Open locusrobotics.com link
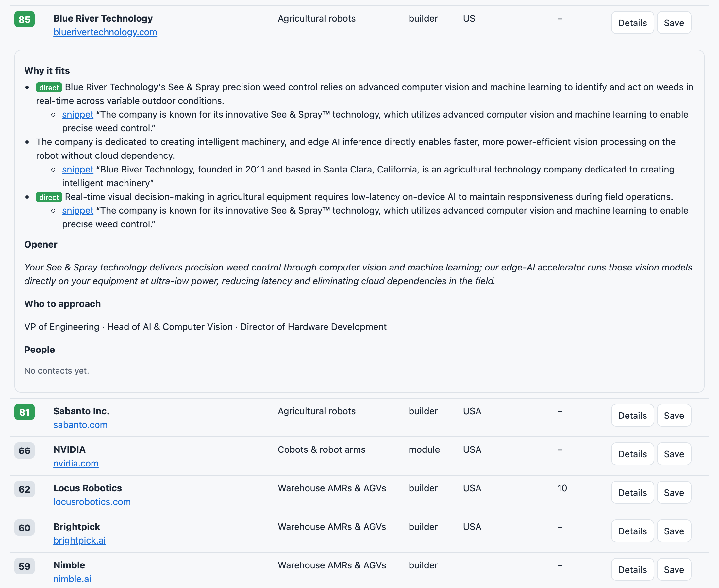 click(92, 502)
